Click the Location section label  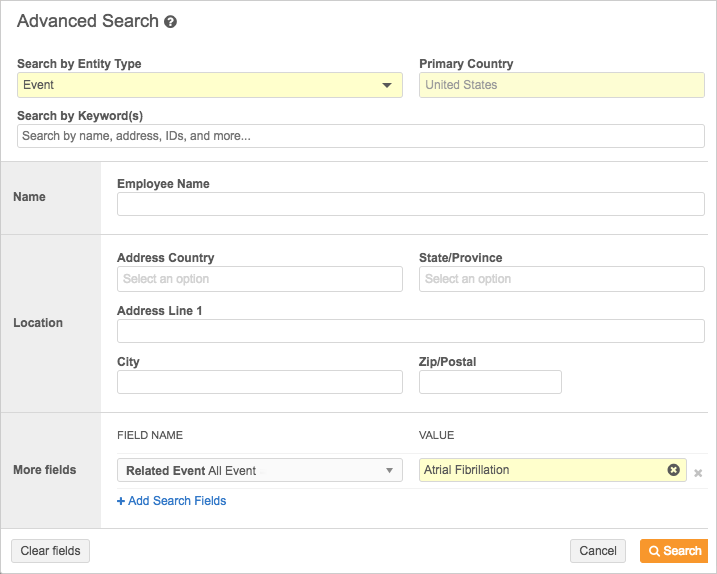38,323
